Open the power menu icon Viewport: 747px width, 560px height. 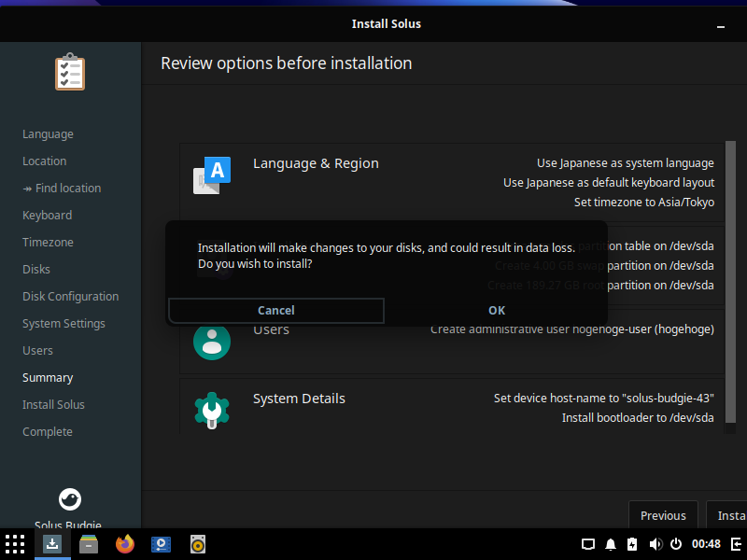pos(676,544)
